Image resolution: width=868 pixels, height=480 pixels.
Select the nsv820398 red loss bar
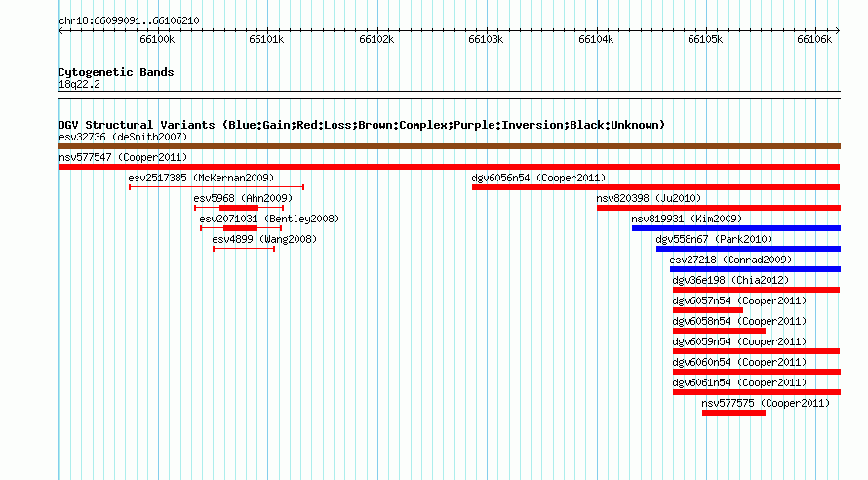point(719,208)
